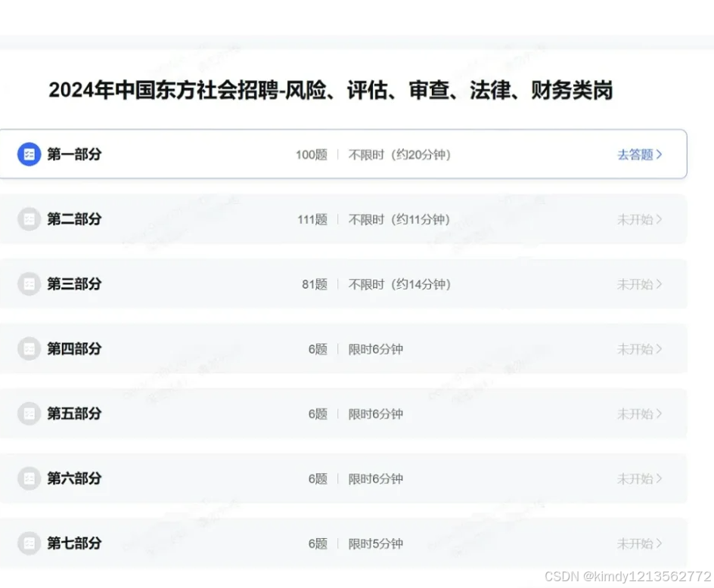Click 未开始 in the 第五部分 row
The width and height of the screenshot is (714, 588).
coord(639,414)
